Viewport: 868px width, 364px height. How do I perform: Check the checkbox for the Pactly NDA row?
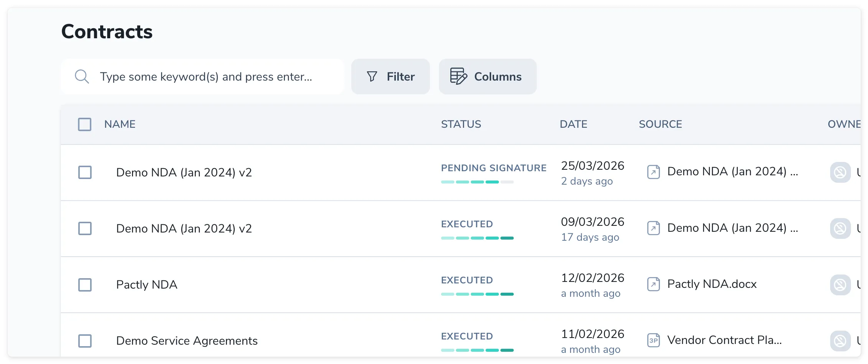coord(85,285)
